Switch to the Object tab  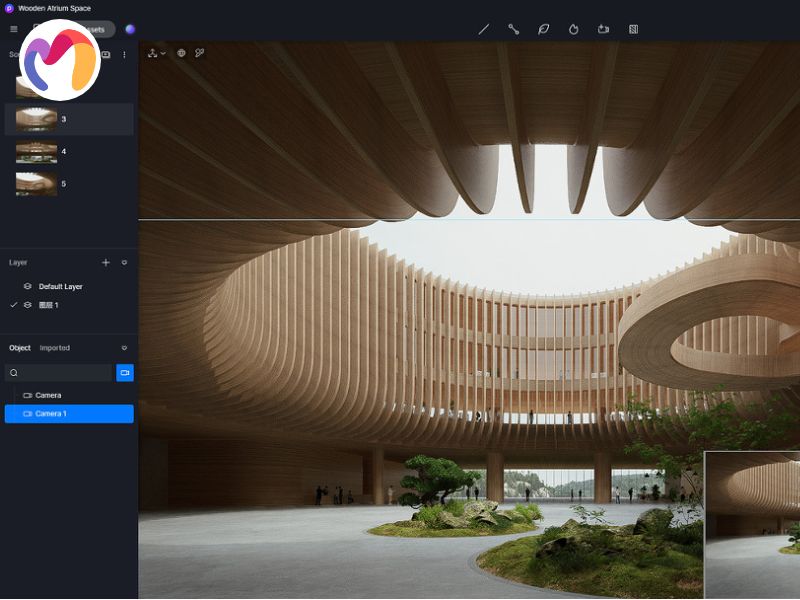click(x=20, y=348)
